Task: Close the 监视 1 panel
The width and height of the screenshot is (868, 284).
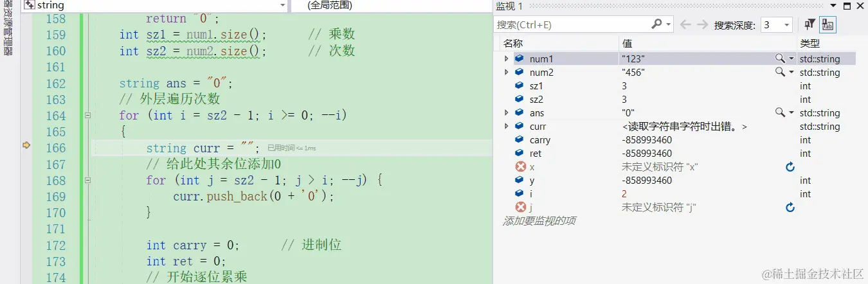Action: (861, 6)
